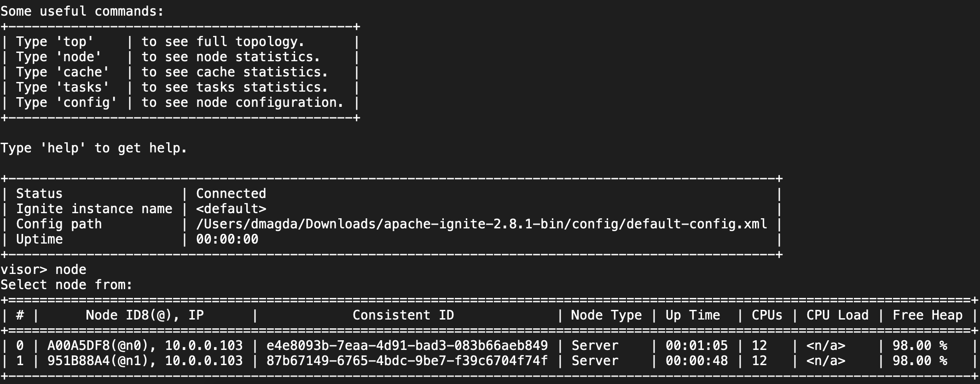The height and width of the screenshot is (384, 980).
Task: Select node row 951B88A4(@n1)
Action: [x=145, y=361]
